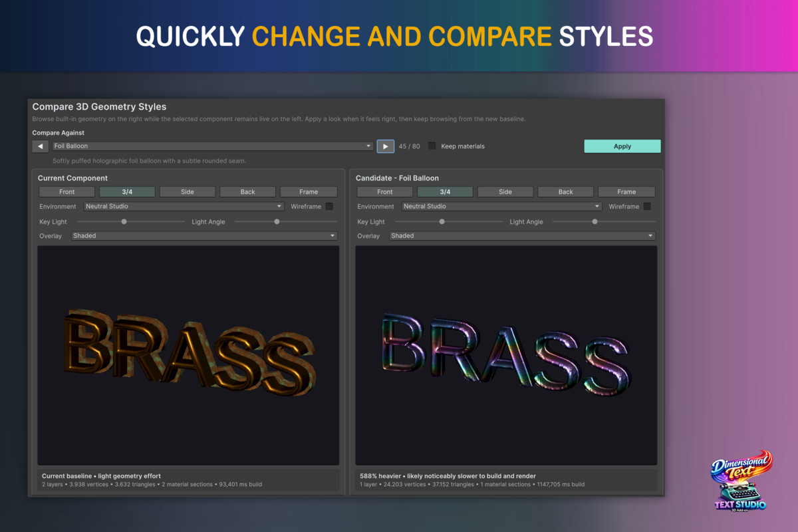Select Front view in Candidate panel
Image resolution: width=798 pixels, height=532 pixels.
pos(385,192)
